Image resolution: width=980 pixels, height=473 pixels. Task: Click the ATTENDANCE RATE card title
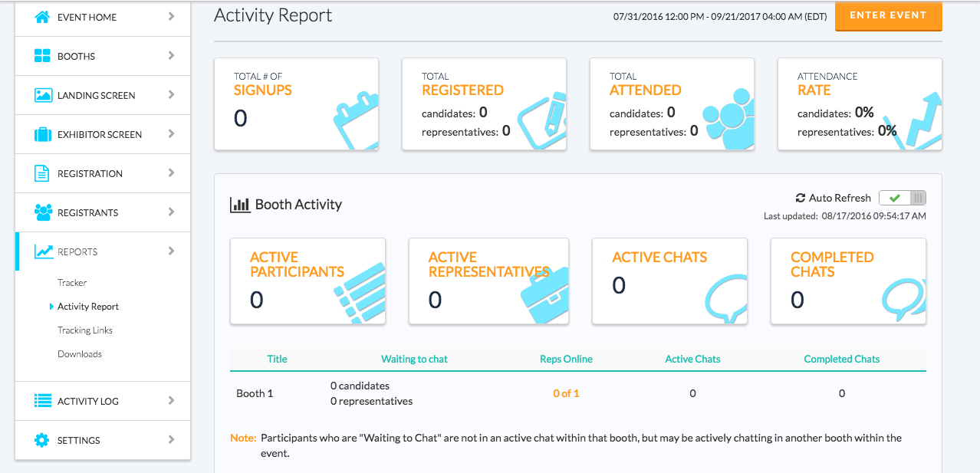click(827, 84)
